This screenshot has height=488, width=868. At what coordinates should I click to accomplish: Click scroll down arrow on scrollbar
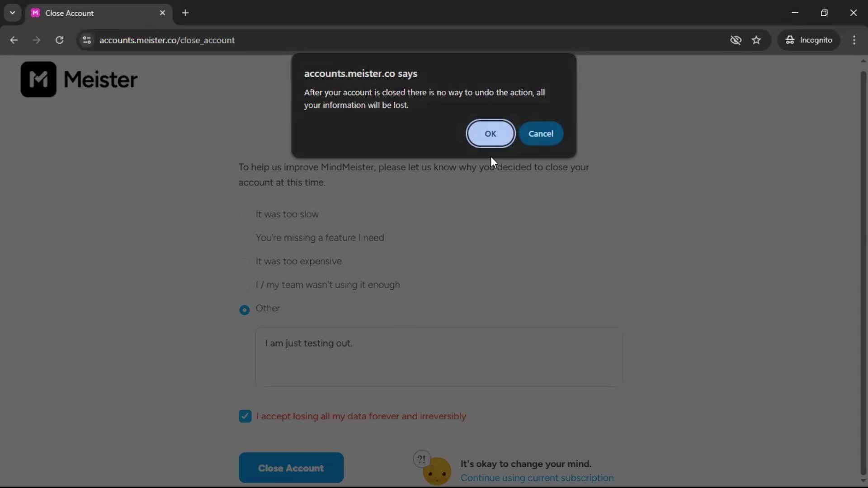coord(863,481)
